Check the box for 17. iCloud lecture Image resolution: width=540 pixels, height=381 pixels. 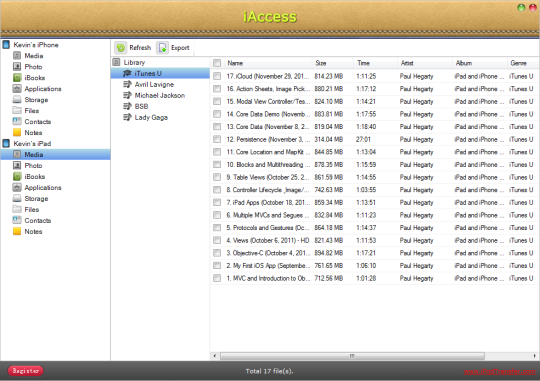click(217, 76)
